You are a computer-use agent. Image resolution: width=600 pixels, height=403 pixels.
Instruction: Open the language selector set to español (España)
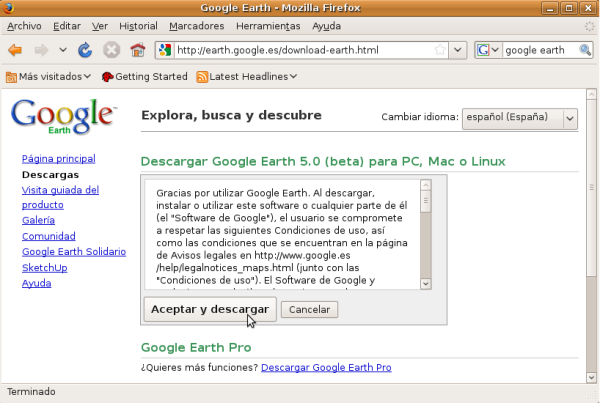[518, 118]
